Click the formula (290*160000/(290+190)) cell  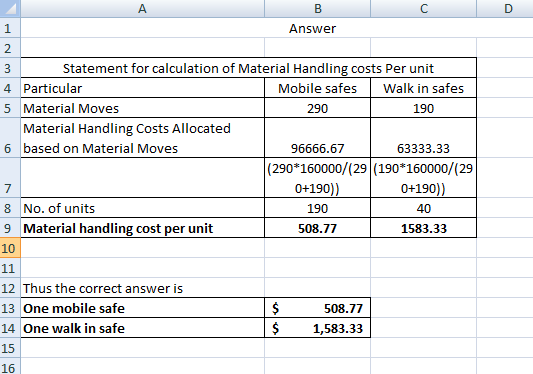(317, 177)
